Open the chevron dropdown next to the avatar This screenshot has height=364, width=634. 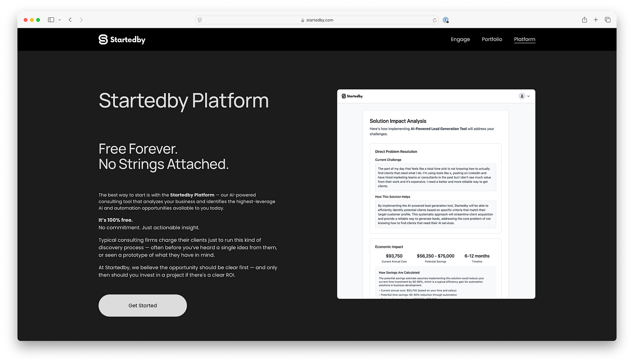(x=528, y=96)
